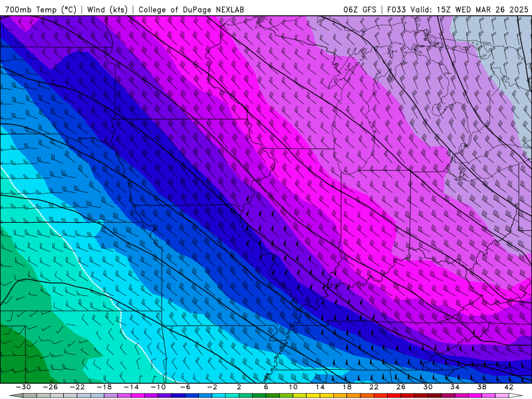Click the 38 legend number
Screen dimensions: 532x399
point(481,387)
